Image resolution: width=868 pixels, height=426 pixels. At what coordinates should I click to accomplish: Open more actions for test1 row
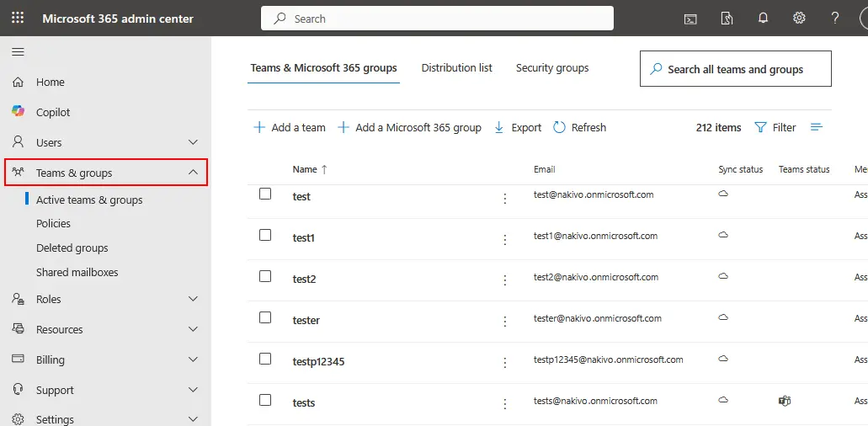coord(505,240)
